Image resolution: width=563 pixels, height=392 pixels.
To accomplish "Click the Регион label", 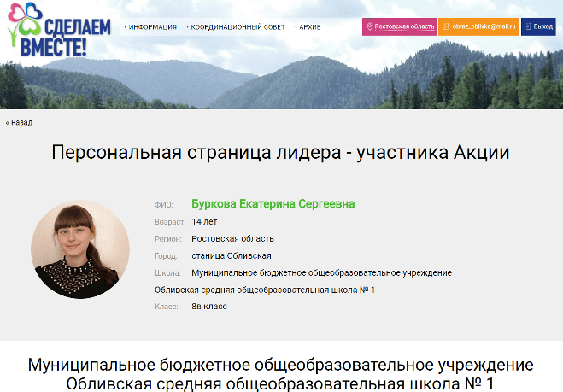I will tap(168, 239).
